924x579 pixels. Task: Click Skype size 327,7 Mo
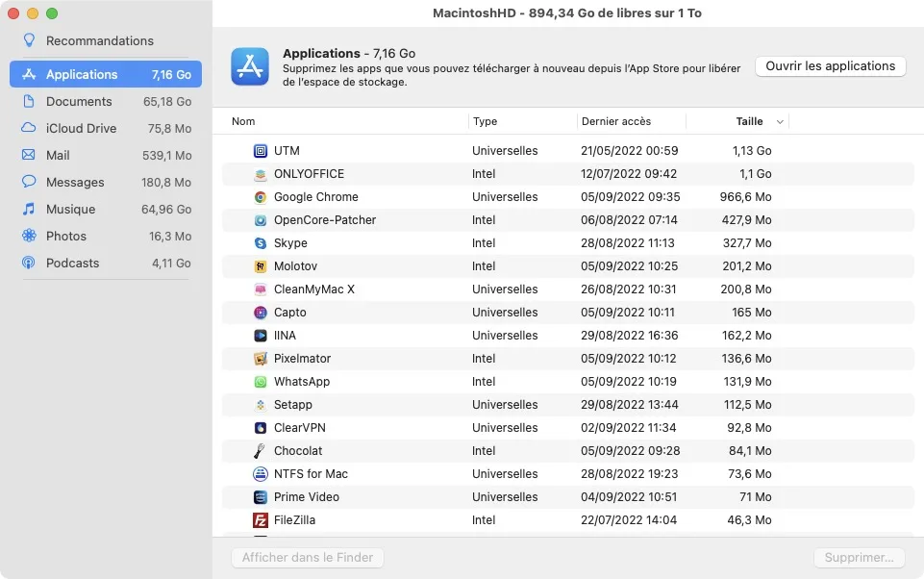(747, 243)
